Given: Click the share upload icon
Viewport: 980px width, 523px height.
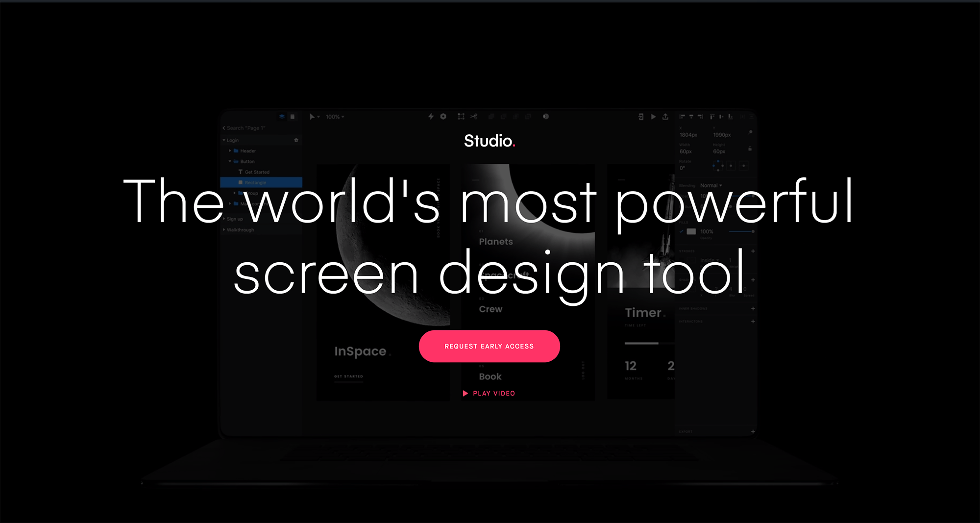Looking at the screenshot, I should [x=665, y=117].
